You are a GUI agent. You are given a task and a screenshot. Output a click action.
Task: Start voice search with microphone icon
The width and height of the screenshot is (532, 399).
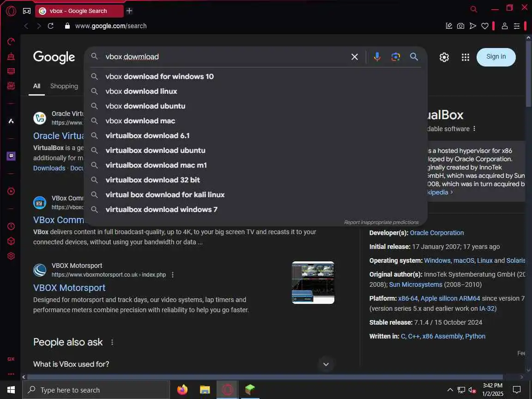coord(377,57)
